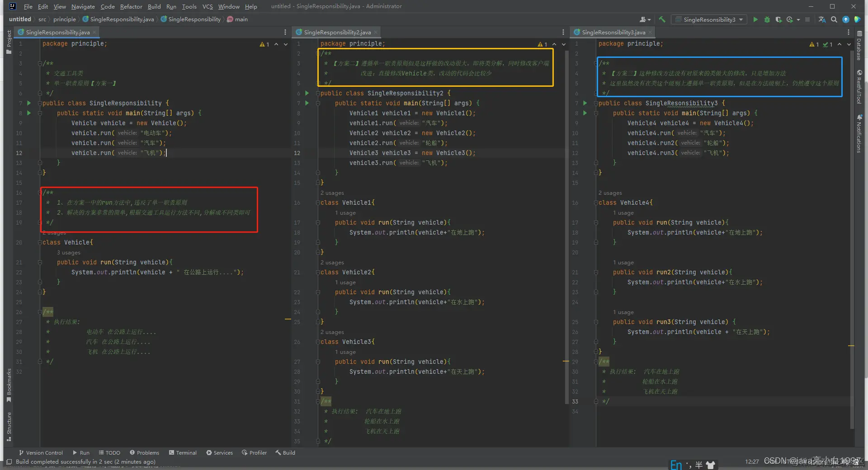Open the Navigate menu
Image resolution: width=868 pixels, height=470 pixels.
tap(83, 6)
